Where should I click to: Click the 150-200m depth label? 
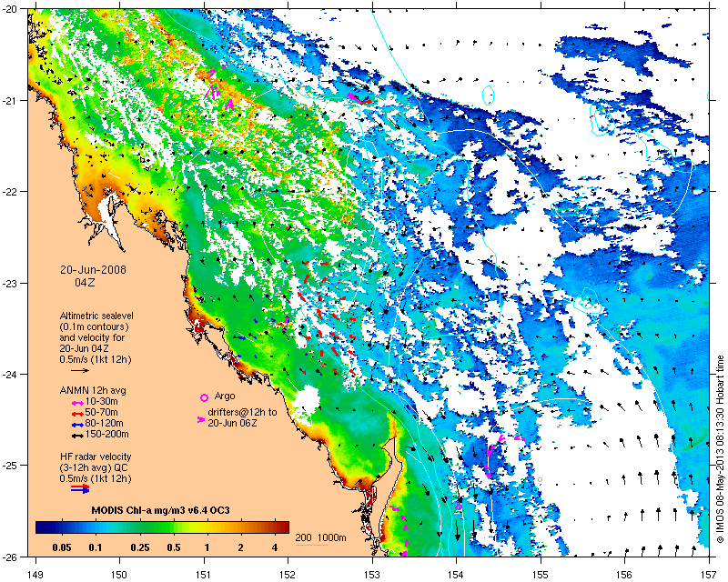tap(106, 435)
